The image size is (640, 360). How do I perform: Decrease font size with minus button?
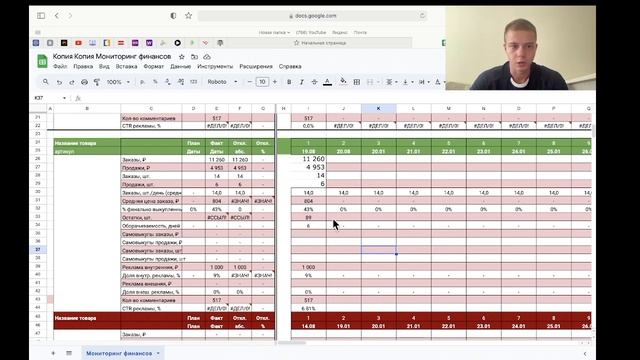point(249,82)
